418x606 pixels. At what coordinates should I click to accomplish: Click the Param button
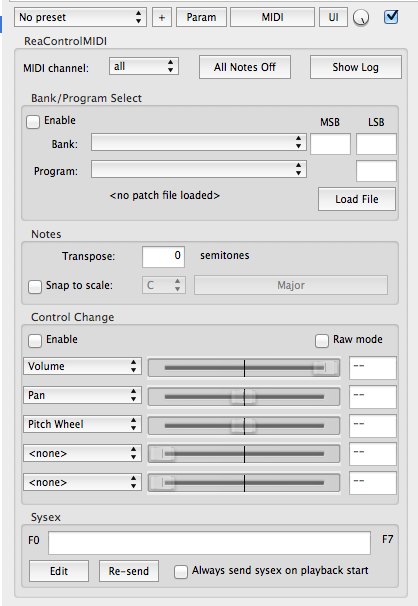[201, 17]
